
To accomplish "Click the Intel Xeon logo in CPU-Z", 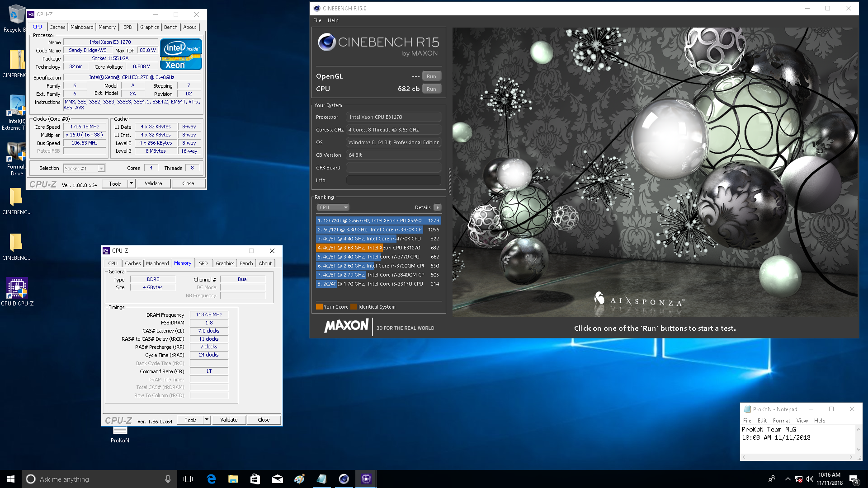I will pos(181,54).
